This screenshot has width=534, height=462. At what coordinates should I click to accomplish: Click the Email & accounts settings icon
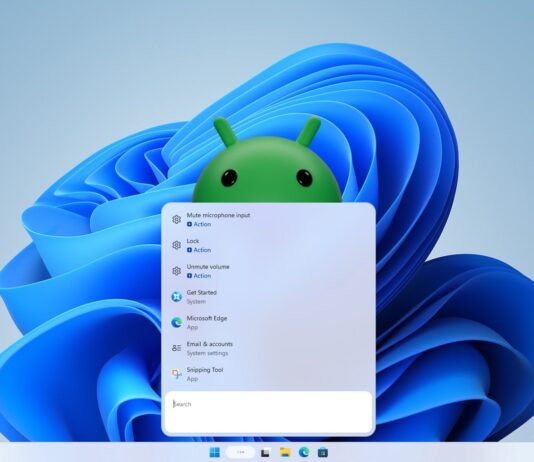tap(176, 348)
